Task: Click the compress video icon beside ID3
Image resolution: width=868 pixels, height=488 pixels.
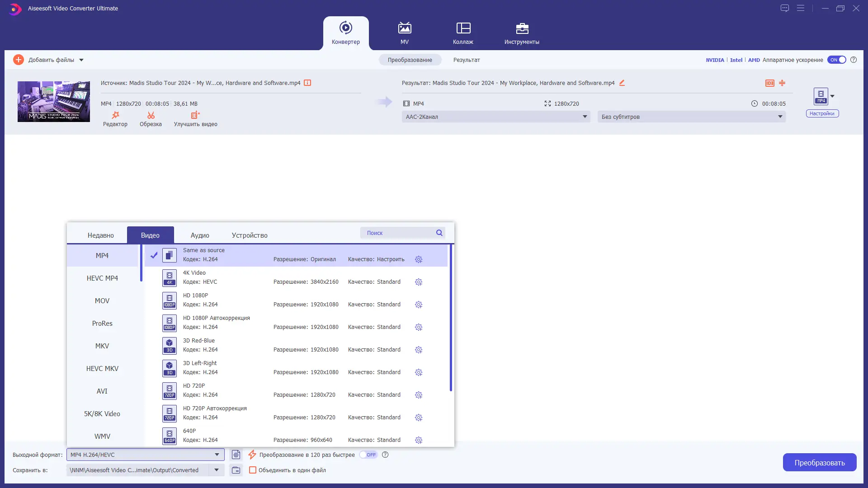Action: tap(782, 83)
